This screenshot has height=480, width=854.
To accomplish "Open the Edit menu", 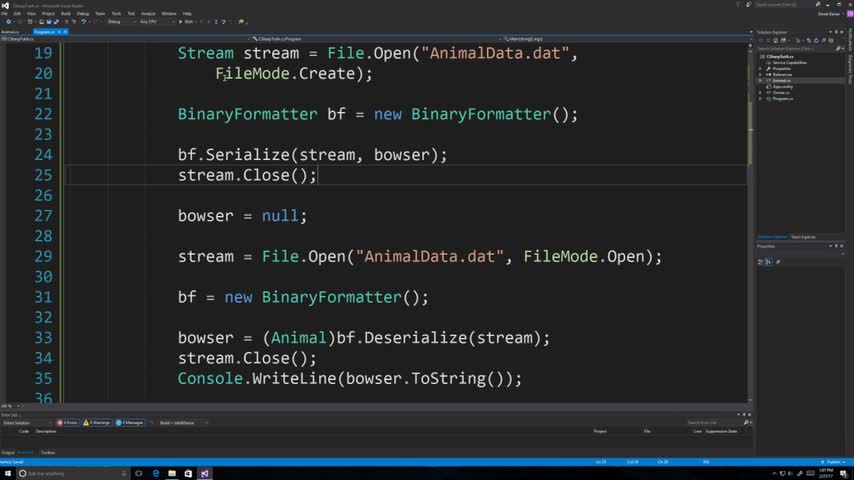I will click(17, 14).
